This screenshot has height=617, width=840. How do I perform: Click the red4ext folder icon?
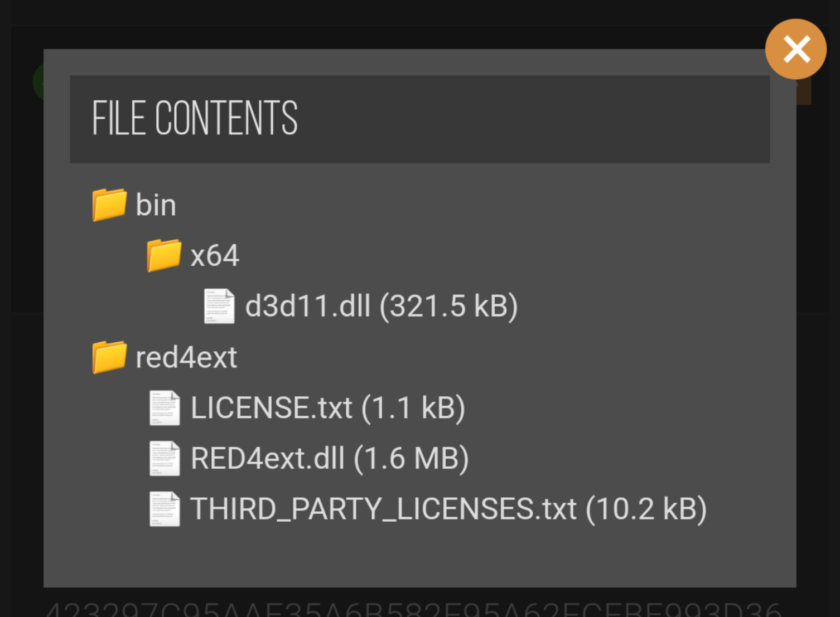coord(109,357)
